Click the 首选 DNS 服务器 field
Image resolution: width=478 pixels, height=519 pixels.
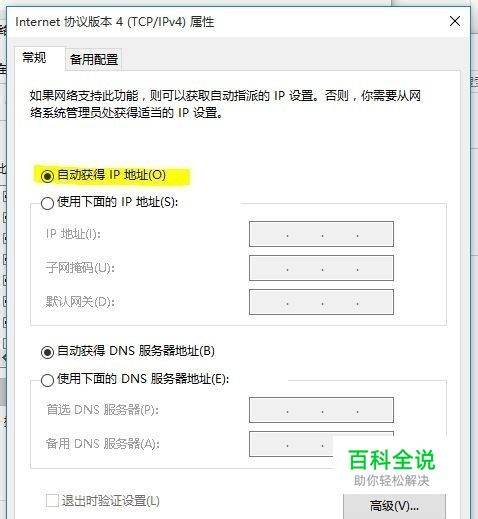point(321,410)
